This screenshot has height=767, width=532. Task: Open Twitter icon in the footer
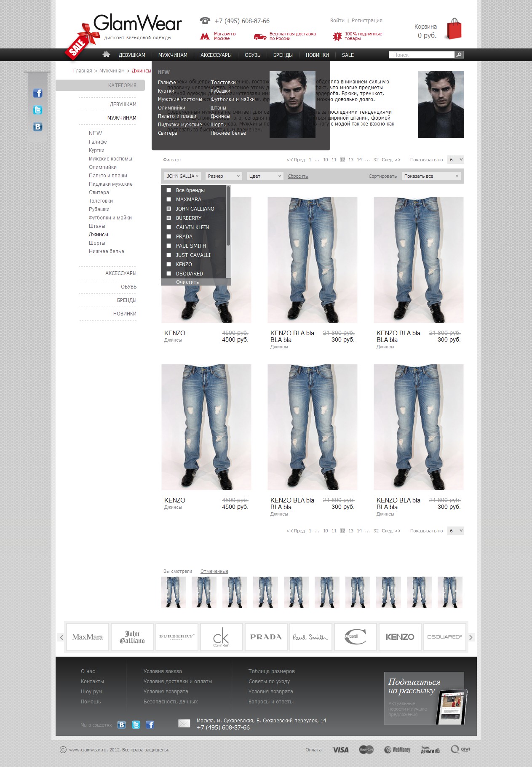coord(136,724)
